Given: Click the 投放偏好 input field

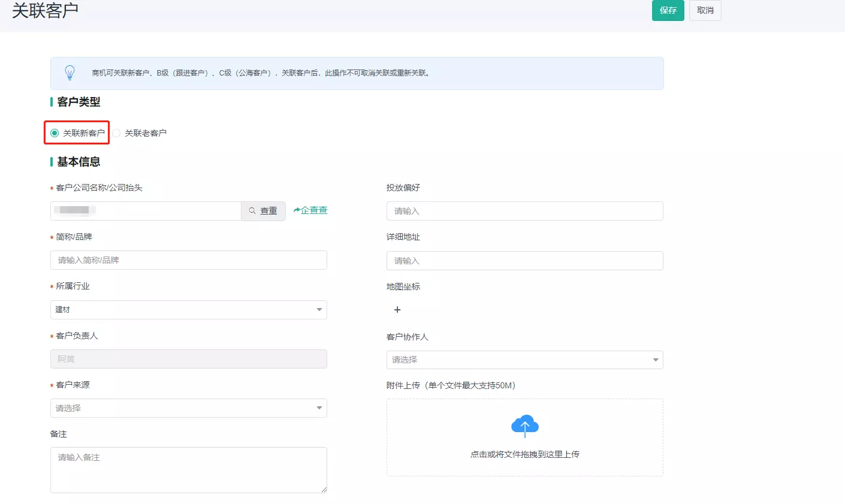Looking at the screenshot, I should tap(525, 211).
